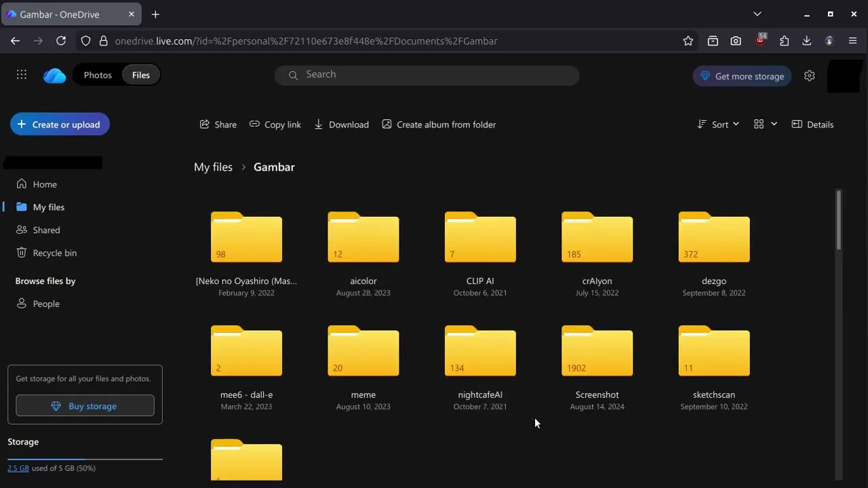
Task: Open OneDrive settings gear
Action: pos(809,76)
